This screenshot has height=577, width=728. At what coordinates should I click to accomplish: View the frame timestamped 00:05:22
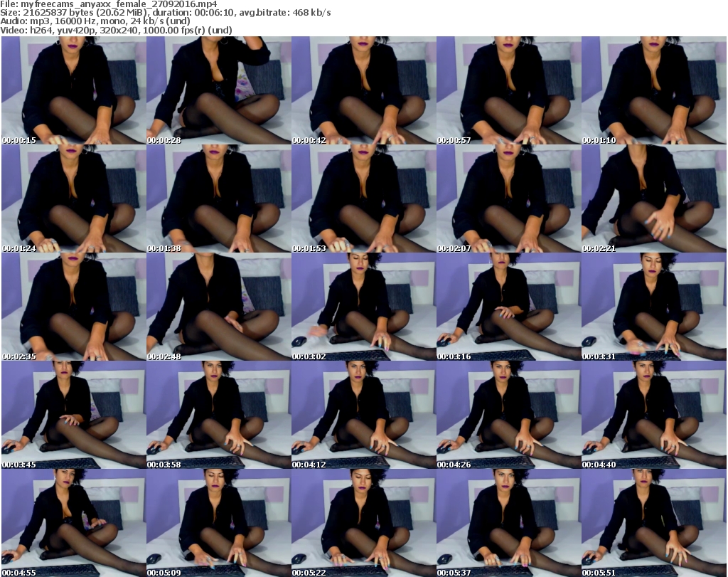pos(363,523)
